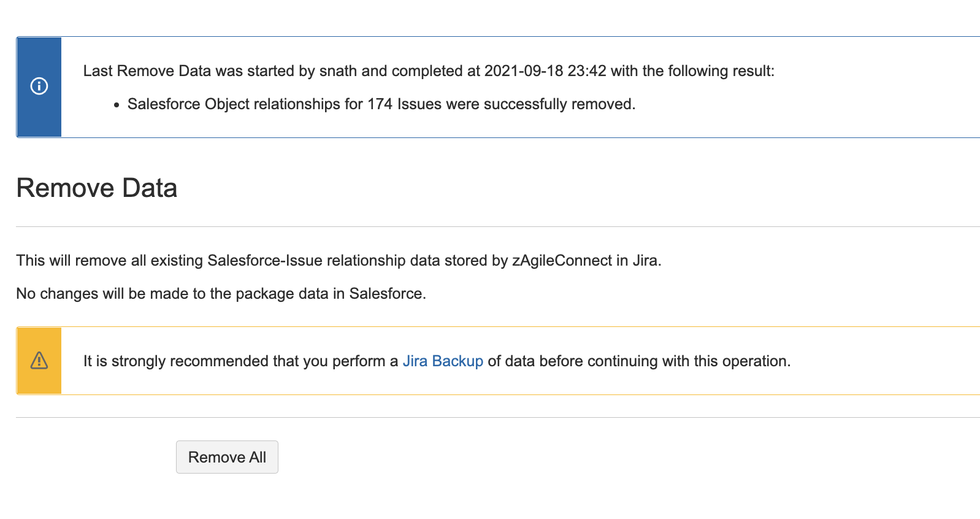Screen dimensions: 980x519
Task: Click the yellow warning triangle icon
Action: 39,360
